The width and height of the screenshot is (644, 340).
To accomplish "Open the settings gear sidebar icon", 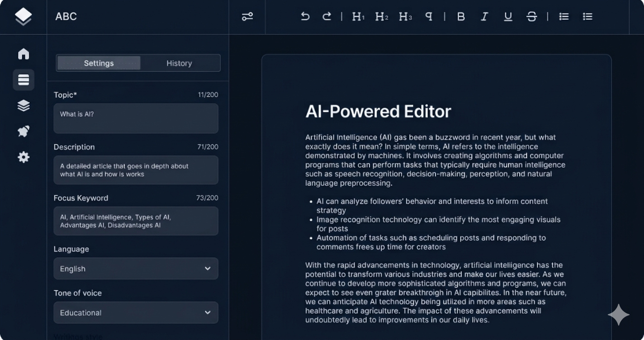I will click(x=24, y=157).
